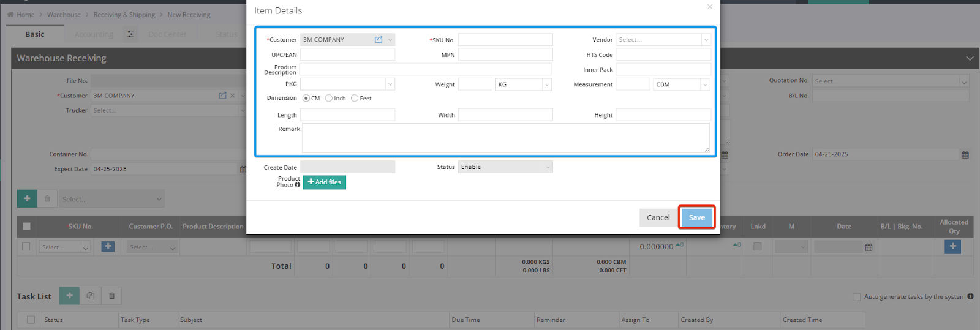Expand the Status Enable dropdown
Image resolution: width=980 pixels, height=330 pixels.
pos(505,167)
